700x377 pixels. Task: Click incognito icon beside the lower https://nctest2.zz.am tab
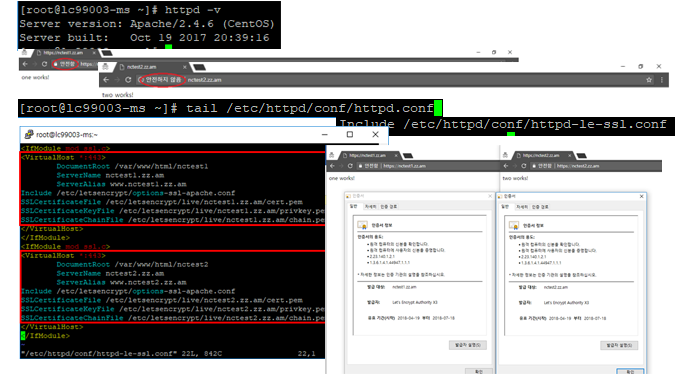[x=505, y=155]
